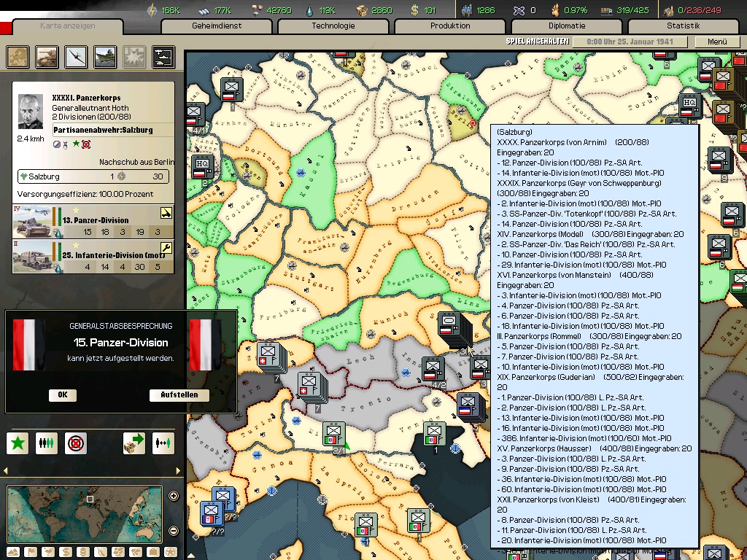Open the Technologie tab
Viewport: 747px width, 560px height.
(x=333, y=26)
